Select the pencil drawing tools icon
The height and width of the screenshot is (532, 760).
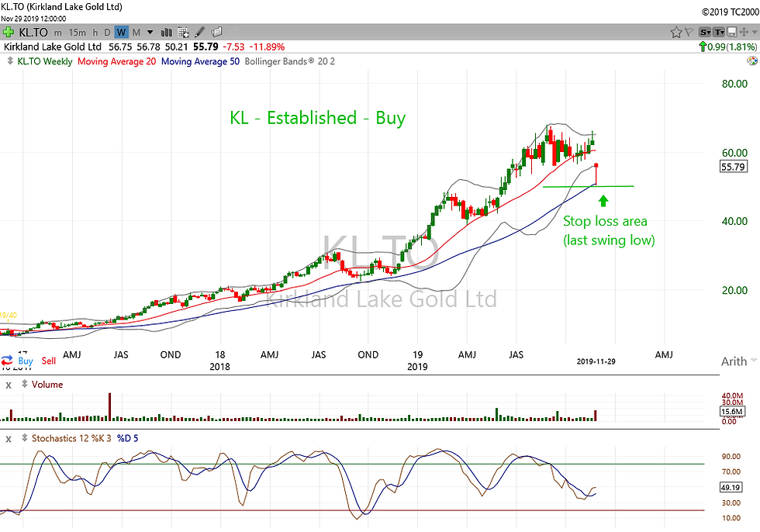200,33
